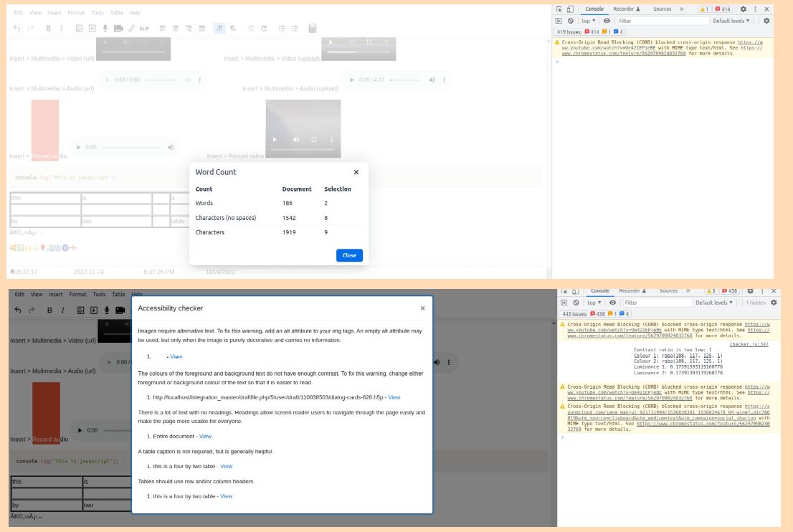793x532 pixels.
Task: Click Record video camera in top editor
Action: 118,28
